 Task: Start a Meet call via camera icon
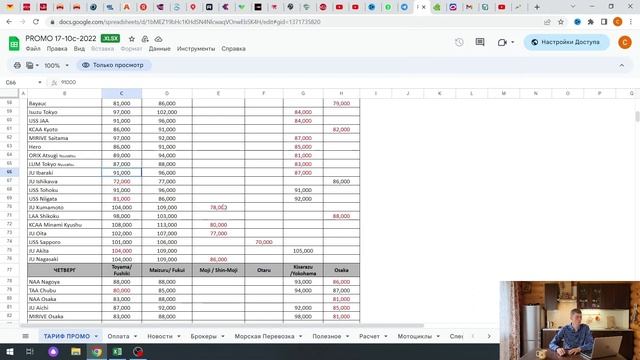pos(502,42)
